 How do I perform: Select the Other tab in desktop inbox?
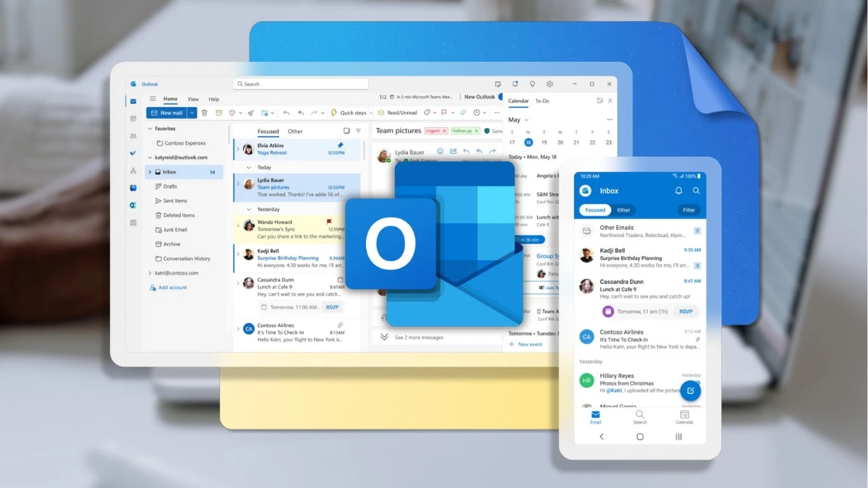tap(295, 132)
